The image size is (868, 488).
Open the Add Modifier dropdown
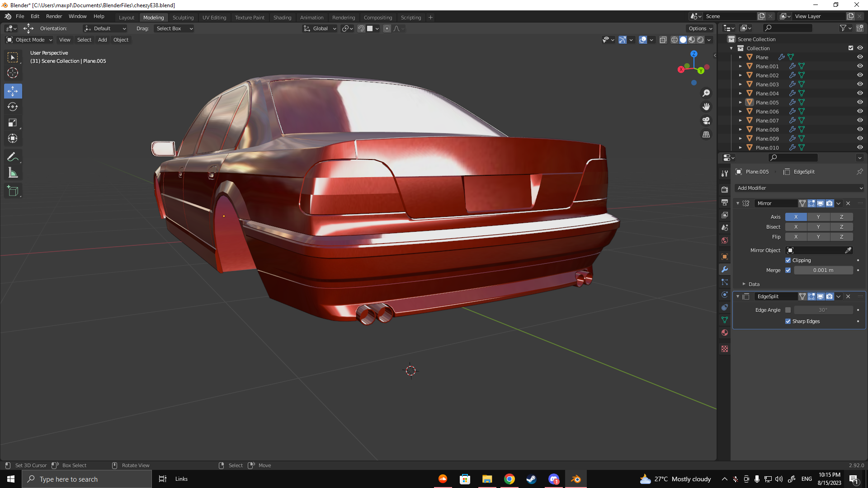(x=799, y=188)
